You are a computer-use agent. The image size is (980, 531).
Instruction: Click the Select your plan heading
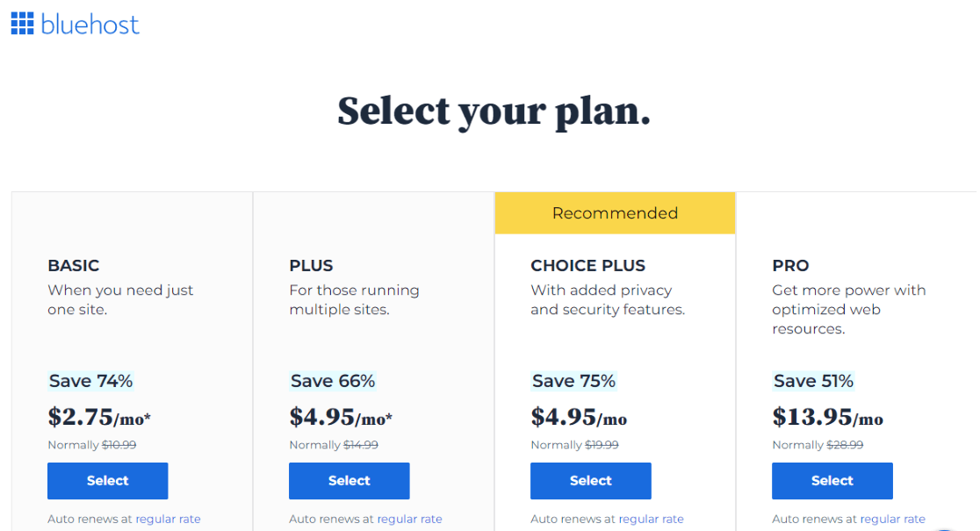coord(494,111)
